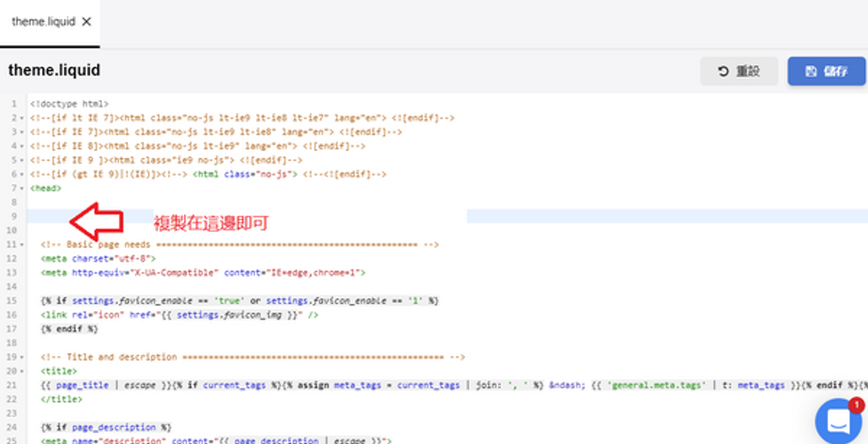The image size is (868, 444).
Task: Click the closing </title> tag line
Action: [61, 399]
